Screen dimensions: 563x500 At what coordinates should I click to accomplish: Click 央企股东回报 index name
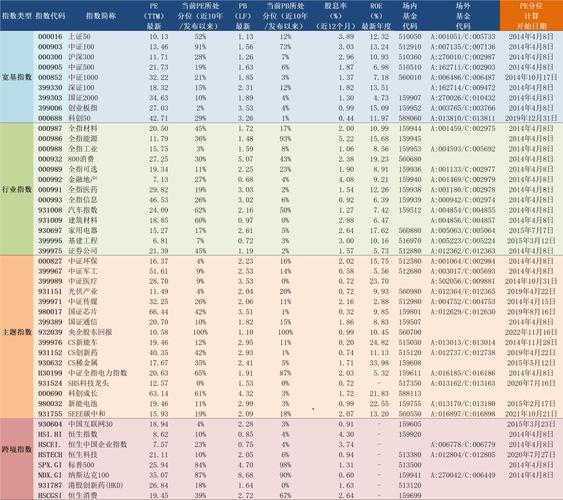pyautogui.click(x=90, y=332)
